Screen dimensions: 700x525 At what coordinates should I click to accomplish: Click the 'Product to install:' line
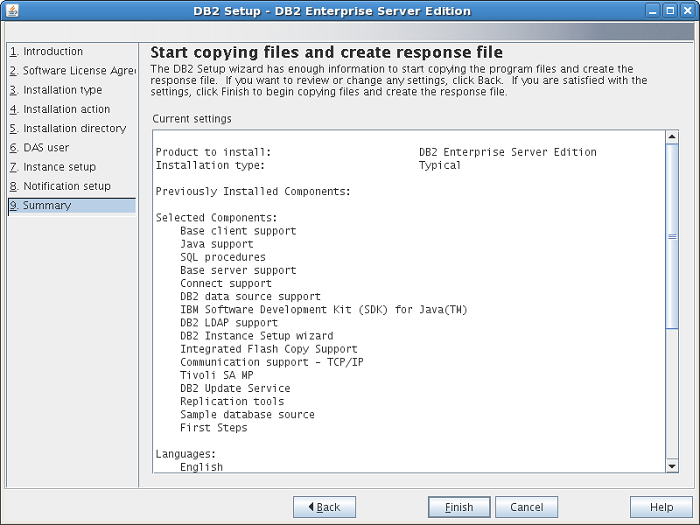213,152
